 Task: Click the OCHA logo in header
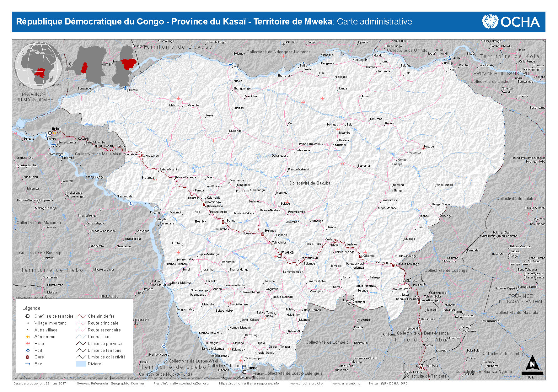tap(511, 22)
